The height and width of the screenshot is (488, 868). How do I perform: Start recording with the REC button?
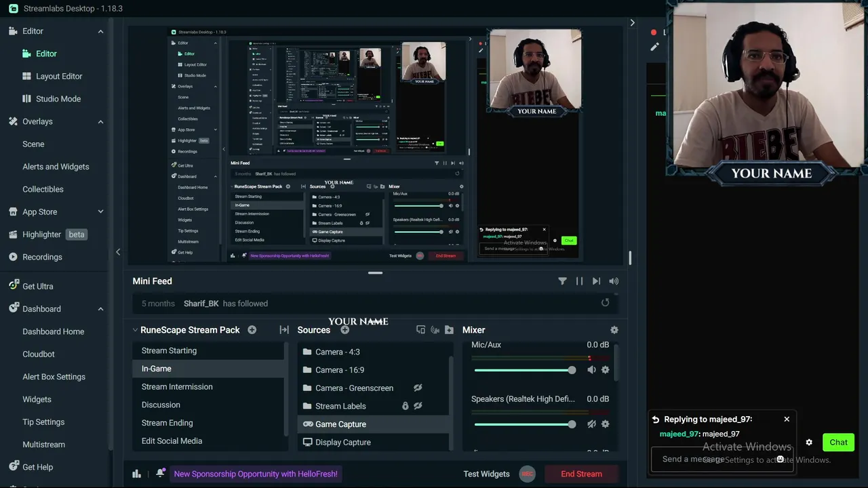tap(527, 474)
